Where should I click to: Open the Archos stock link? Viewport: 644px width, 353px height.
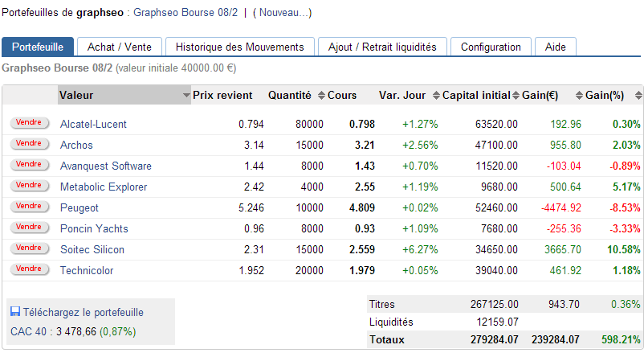click(76, 146)
